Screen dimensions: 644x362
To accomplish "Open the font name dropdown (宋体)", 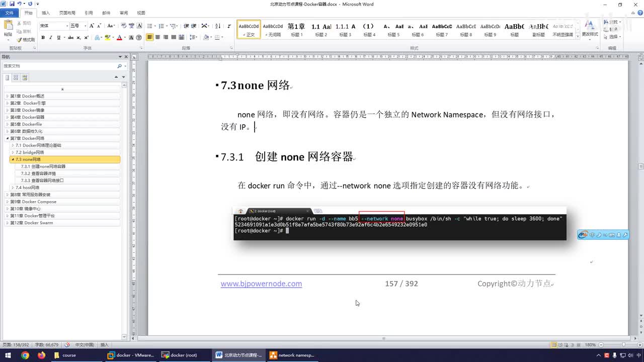I will [x=67, y=26].
